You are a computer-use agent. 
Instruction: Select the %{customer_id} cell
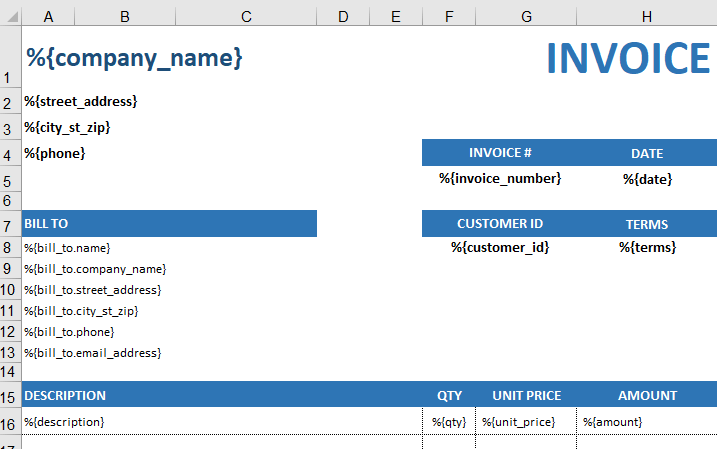point(500,248)
